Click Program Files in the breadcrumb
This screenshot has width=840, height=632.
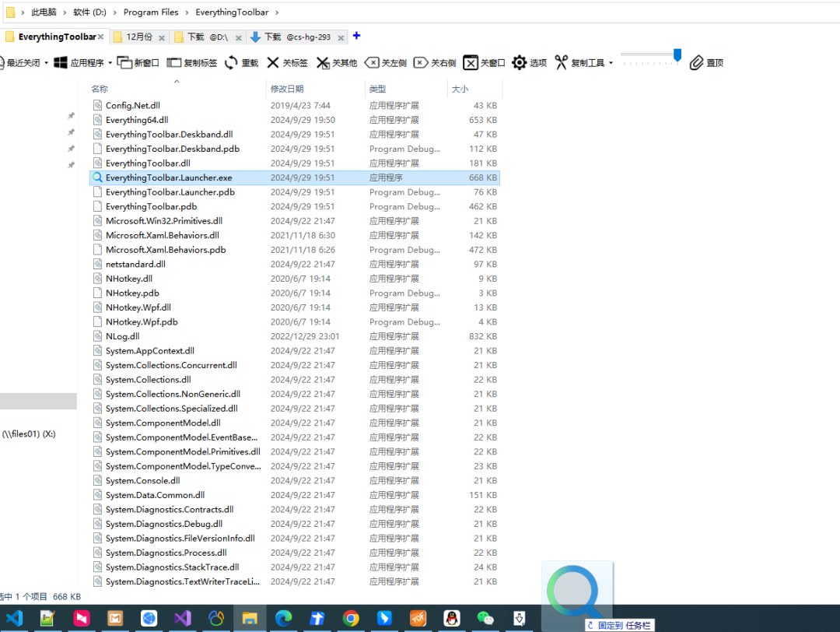coord(151,12)
